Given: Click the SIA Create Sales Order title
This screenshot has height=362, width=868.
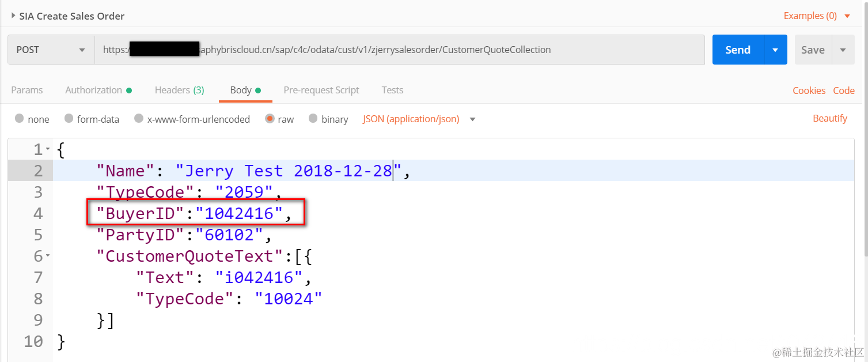Looking at the screenshot, I should point(72,16).
